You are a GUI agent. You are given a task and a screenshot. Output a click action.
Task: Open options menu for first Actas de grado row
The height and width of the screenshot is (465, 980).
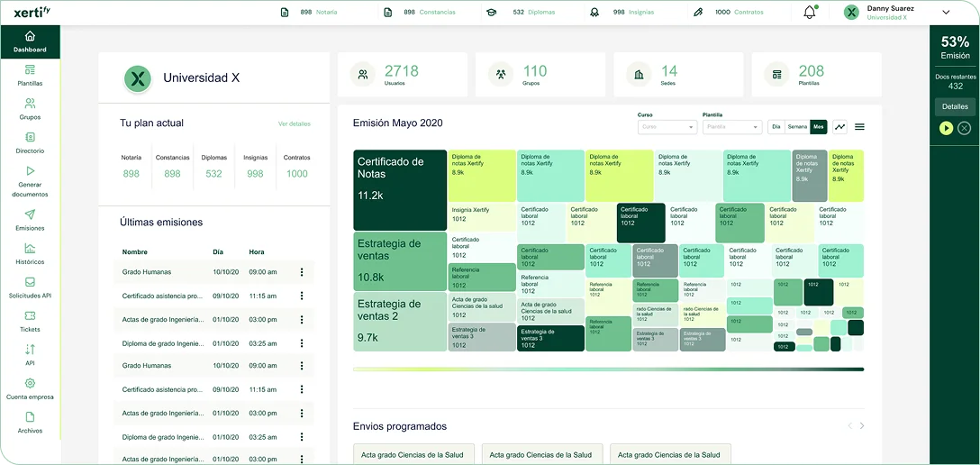(x=302, y=319)
